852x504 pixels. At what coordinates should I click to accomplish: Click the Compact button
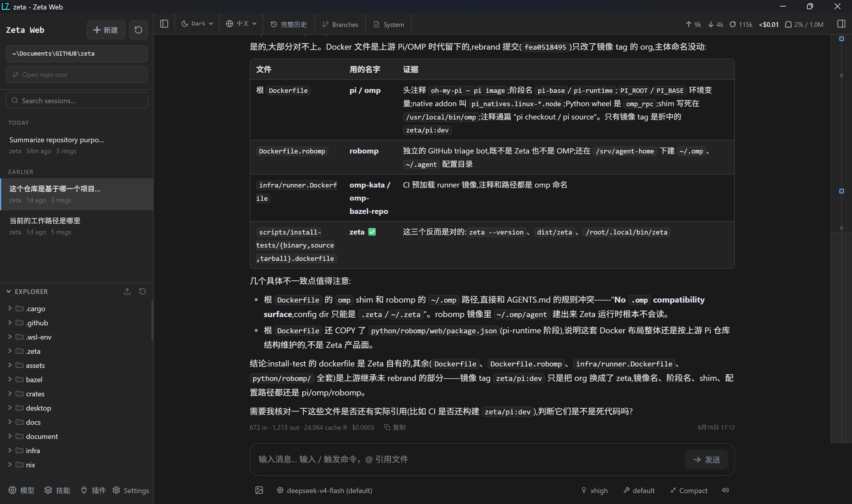(x=689, y=490)
